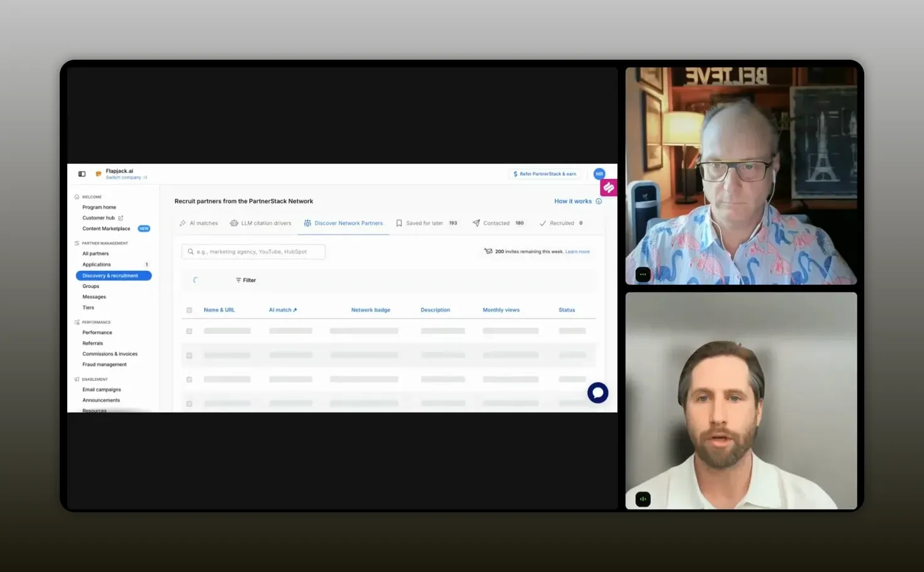Click Refer PartnerStack & earn button
Screen dimensions: 924x572
coord(545,174)
